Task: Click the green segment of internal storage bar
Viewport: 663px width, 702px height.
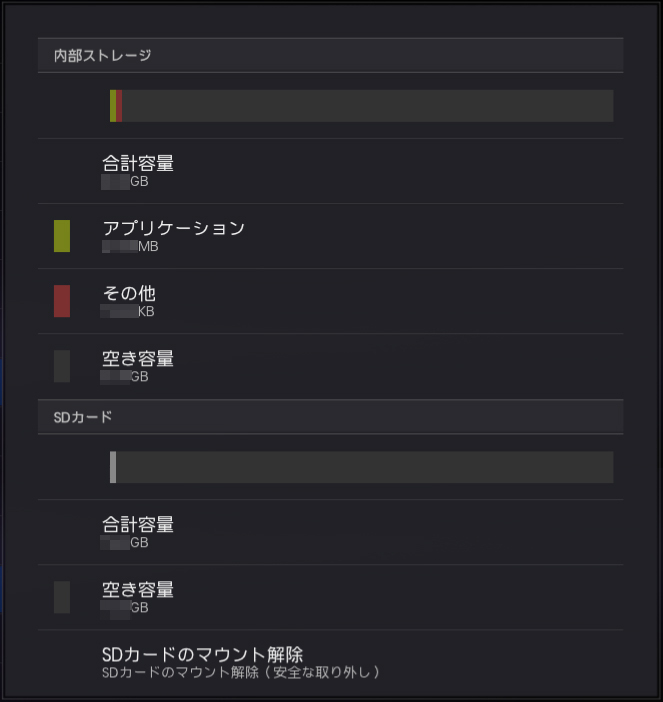Action: coord(113,106)
